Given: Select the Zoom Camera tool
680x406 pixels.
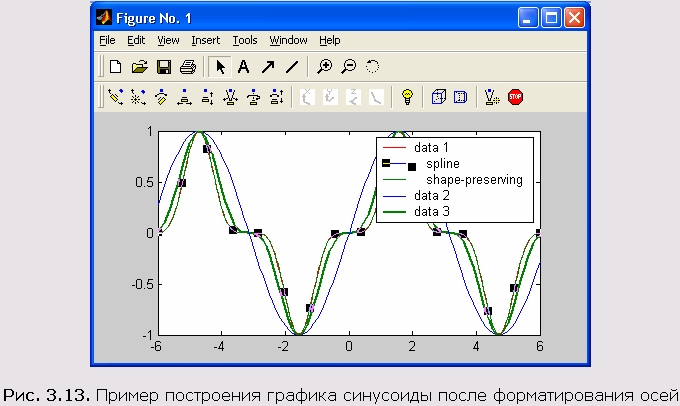Looking at the screenshot, I should tap(230, 97).
